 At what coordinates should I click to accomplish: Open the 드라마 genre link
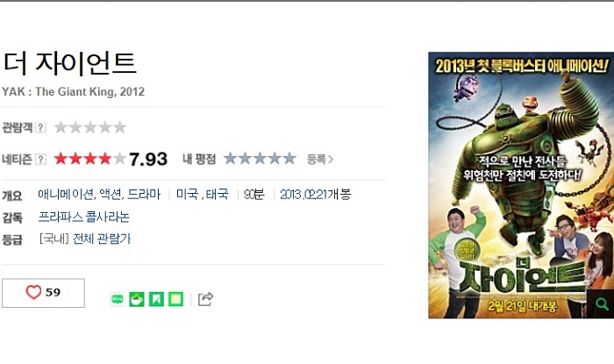(144, 194)
